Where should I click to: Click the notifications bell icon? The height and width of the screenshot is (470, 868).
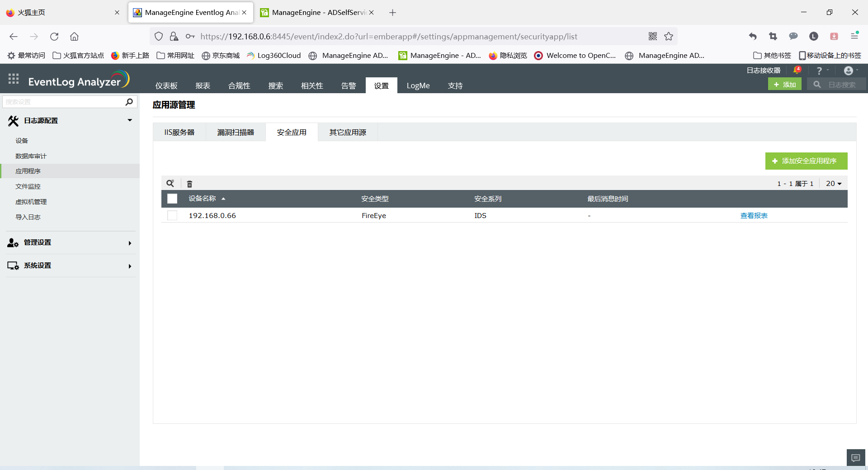tap(797, 70)
